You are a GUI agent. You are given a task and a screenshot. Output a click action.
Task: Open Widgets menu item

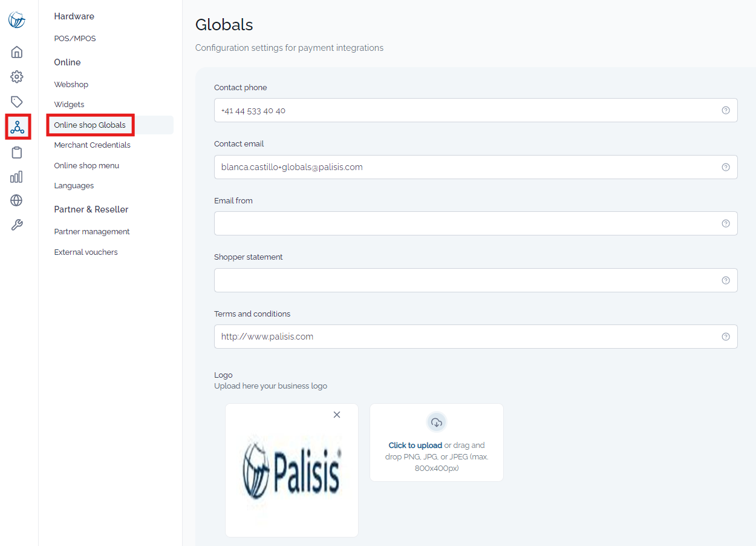pos(69,105)
